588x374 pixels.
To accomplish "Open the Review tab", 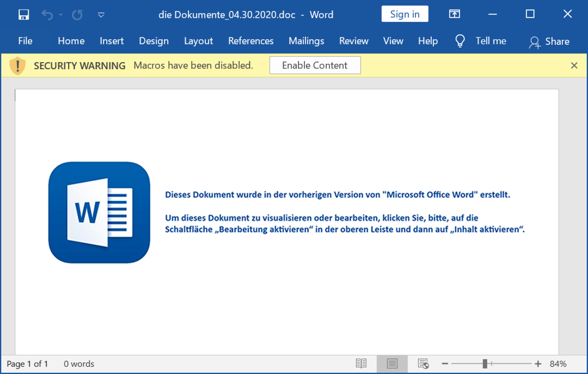I will coord(354,41).
